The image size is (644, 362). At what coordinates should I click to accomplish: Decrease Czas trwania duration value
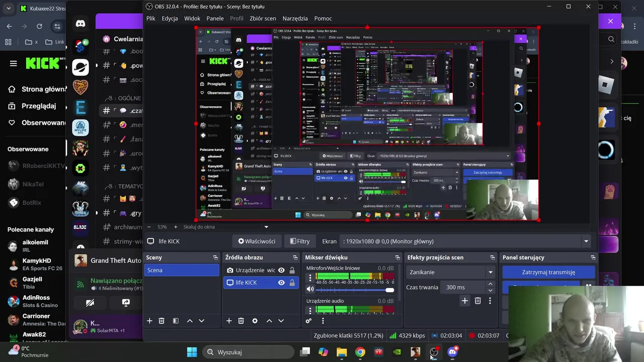point(491,290)
